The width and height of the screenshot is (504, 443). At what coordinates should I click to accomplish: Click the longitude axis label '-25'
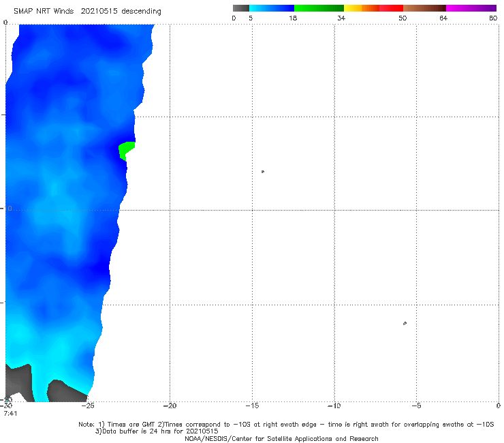point(88,406)
